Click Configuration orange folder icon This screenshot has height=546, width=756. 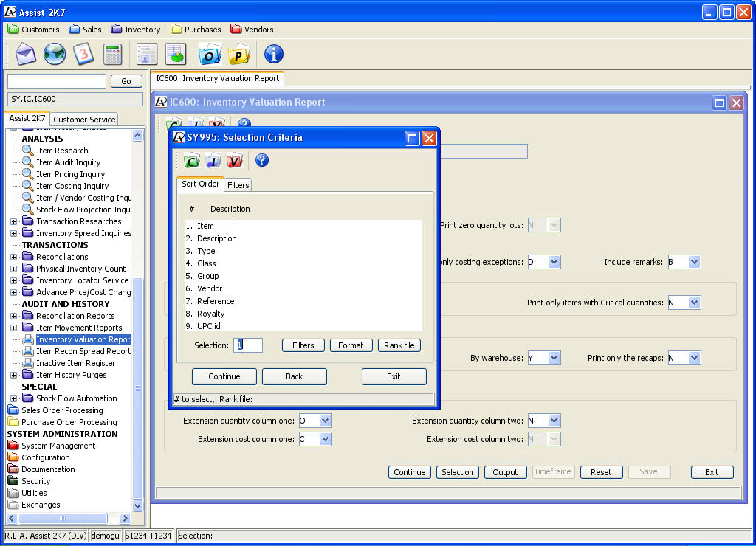[x=13, y=457]
